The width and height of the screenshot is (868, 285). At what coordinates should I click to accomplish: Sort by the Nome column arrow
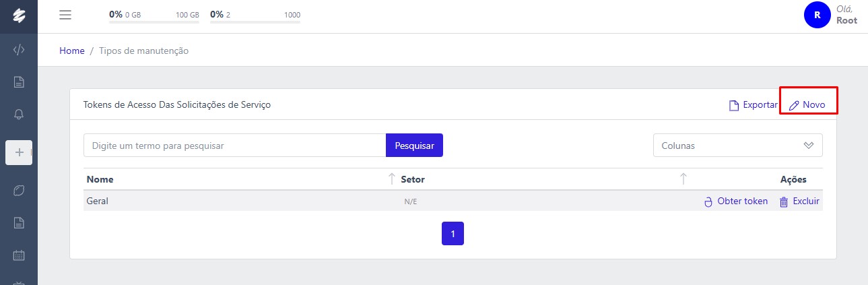pyautogui.click(x=392, y=179)
